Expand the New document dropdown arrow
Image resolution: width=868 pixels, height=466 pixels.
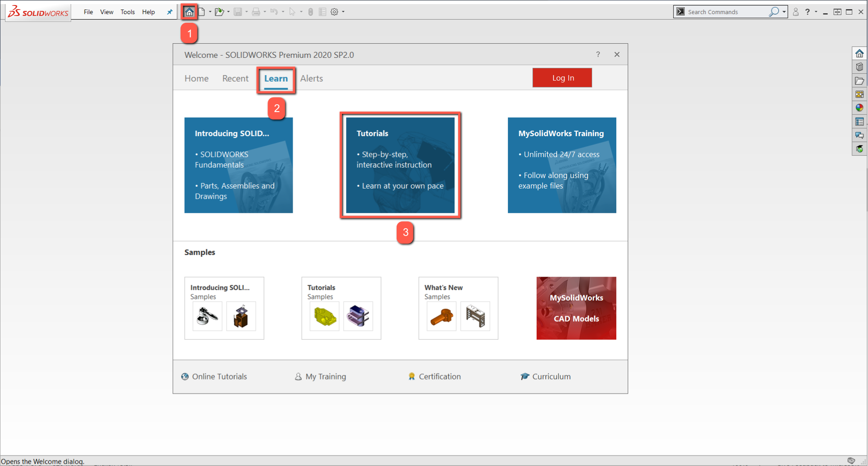click(x=210, y=12)
